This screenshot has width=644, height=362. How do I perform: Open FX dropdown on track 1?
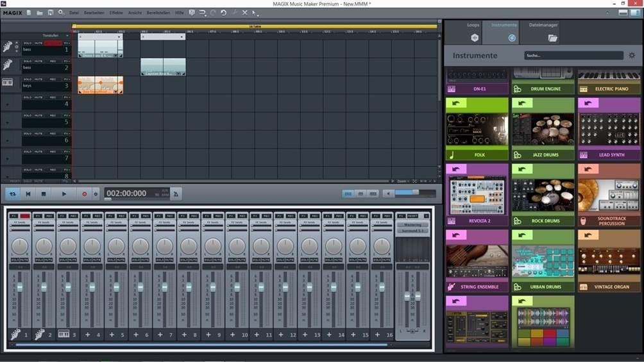66,43
